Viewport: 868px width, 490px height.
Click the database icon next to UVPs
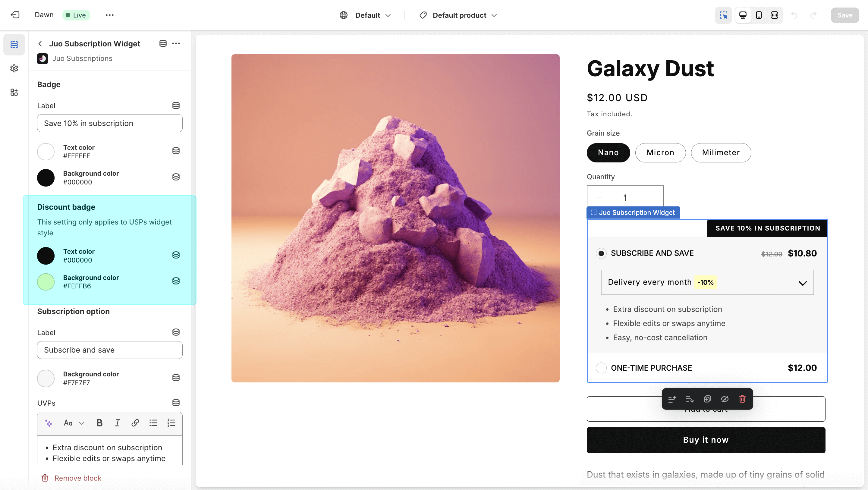pos(176,403)
